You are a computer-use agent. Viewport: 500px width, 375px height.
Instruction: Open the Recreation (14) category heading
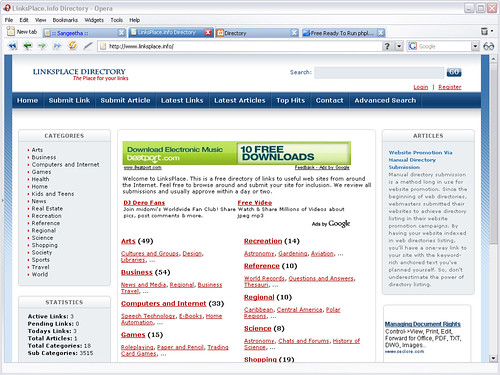[263, 241]
